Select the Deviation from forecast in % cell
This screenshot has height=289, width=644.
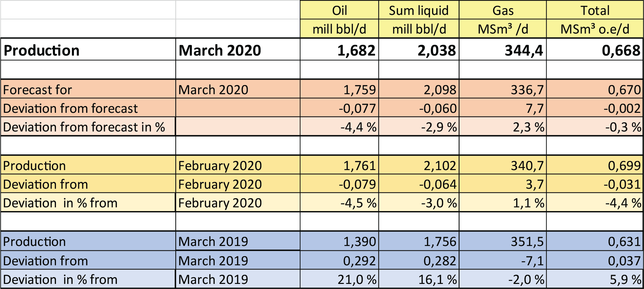(x=84, y=127)
